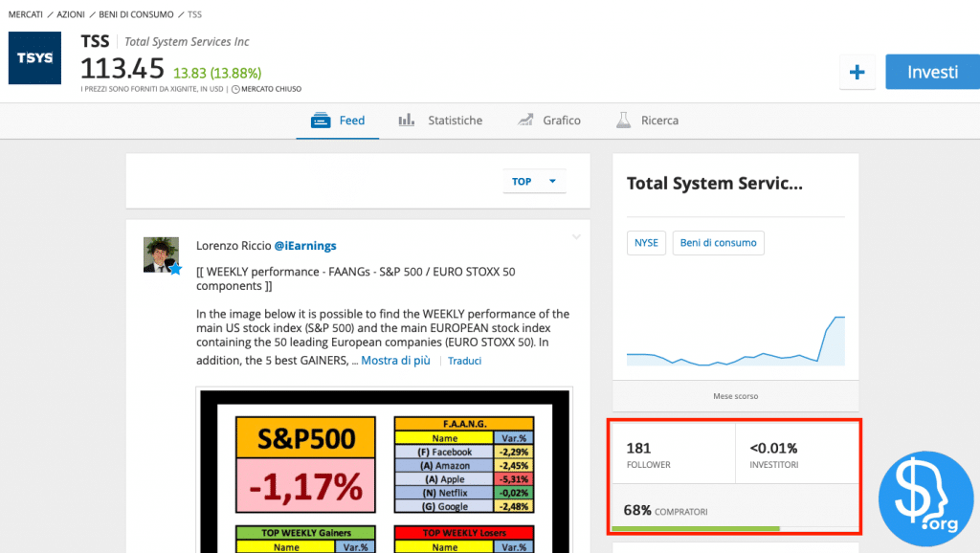Viewport: 980px width, 553px height.
Task: Click the Total System Servic... heading
Action: click(x=714, y=183)
